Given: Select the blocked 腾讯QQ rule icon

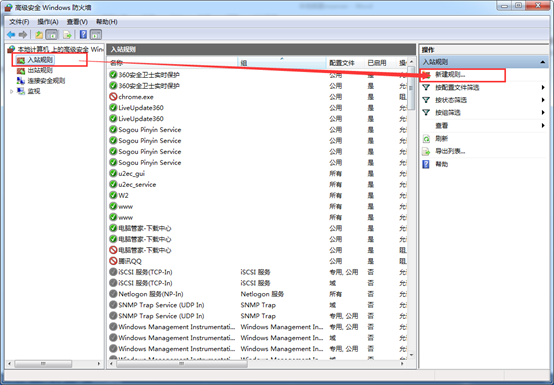Looking at the screenshot, I should [x=113, y=261].
